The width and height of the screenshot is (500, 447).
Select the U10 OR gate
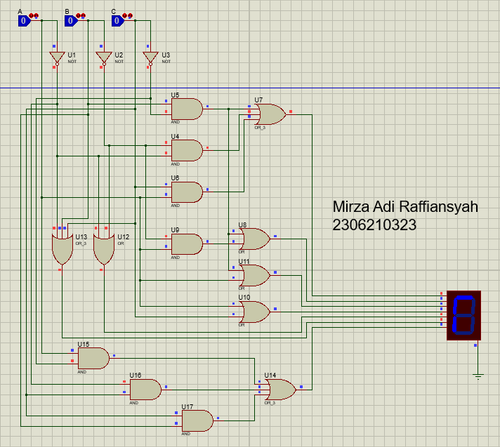254,312
